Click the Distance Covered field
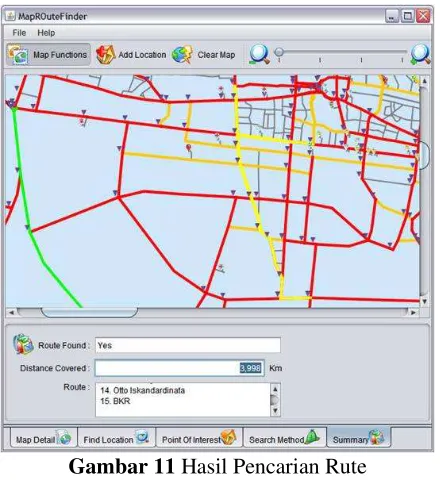Image resolution: width=440 pixels, height=480 pixels. 180,368
